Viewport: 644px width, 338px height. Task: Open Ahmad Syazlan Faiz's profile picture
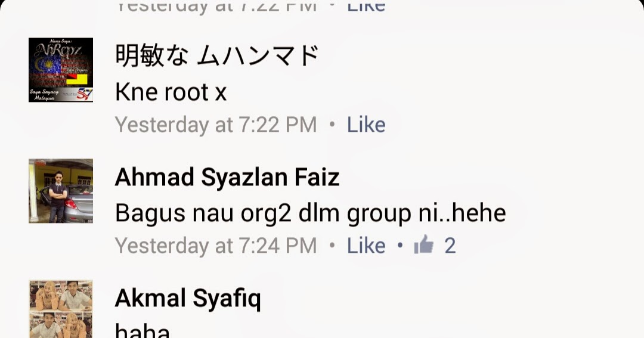point(61,191)
